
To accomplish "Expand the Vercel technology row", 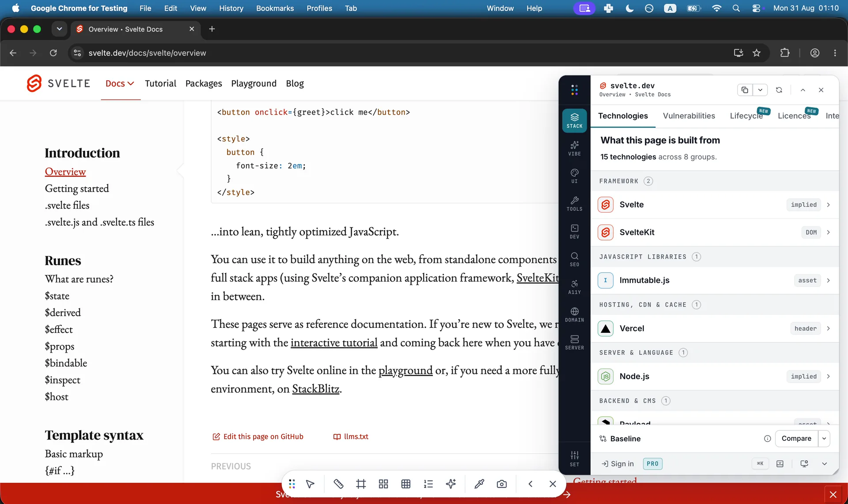I will point(715,328).
